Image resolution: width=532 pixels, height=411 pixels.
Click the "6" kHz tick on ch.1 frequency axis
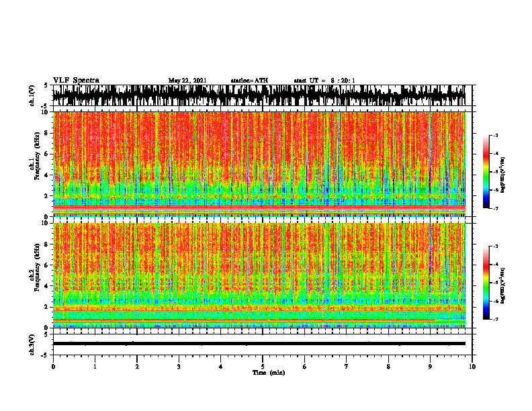(47, 154)
